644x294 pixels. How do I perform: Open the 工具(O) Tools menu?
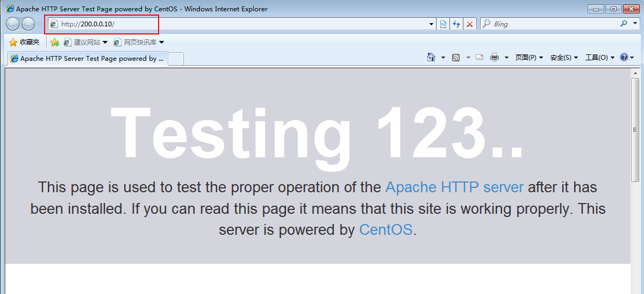click(599, 58)
